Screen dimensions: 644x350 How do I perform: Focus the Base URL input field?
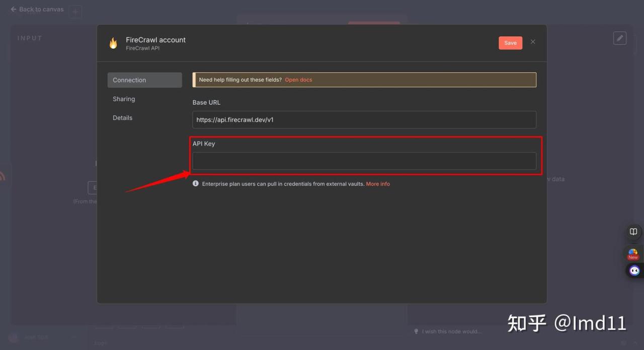(364, 120)
